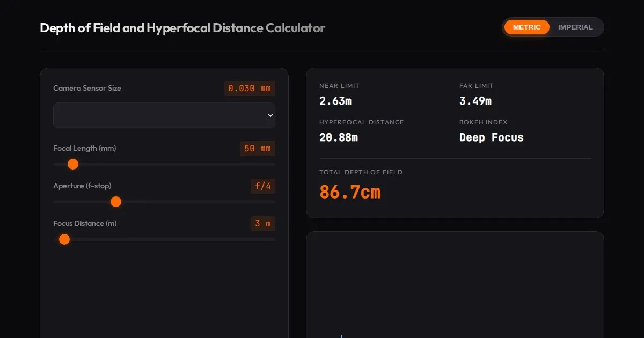
Task: Click the 50 mm focal length badge
Action: (x=257, y=149)
